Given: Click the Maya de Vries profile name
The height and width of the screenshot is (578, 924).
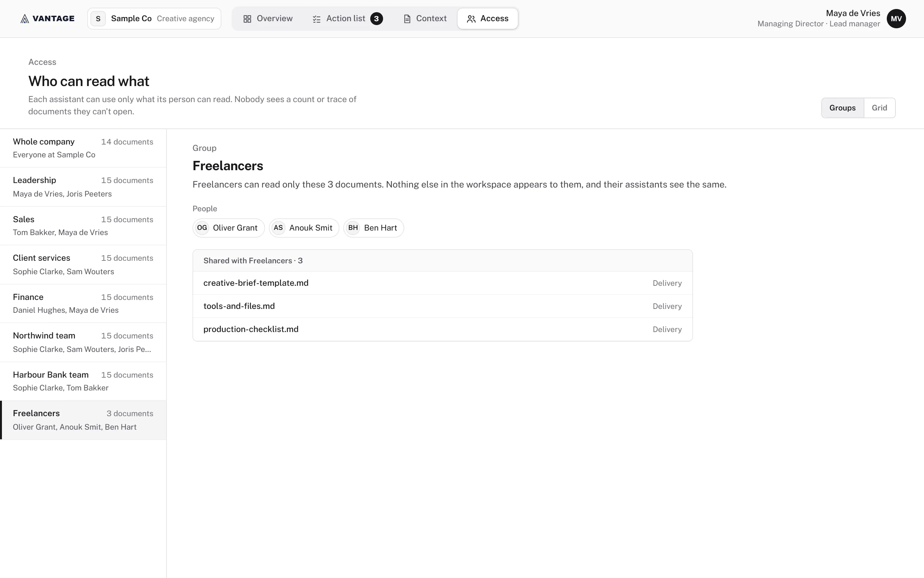Looking at the screenshot, I should tap(853, 13).
